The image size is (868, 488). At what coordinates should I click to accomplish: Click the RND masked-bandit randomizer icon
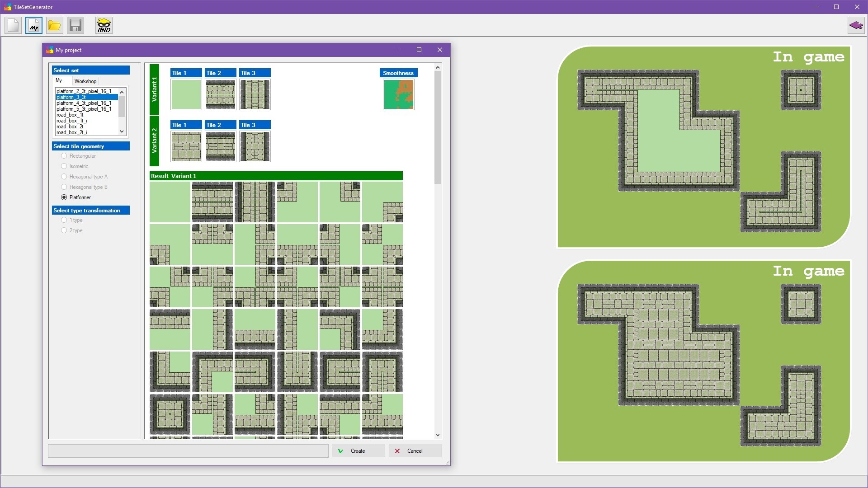[x=104, y=25]
